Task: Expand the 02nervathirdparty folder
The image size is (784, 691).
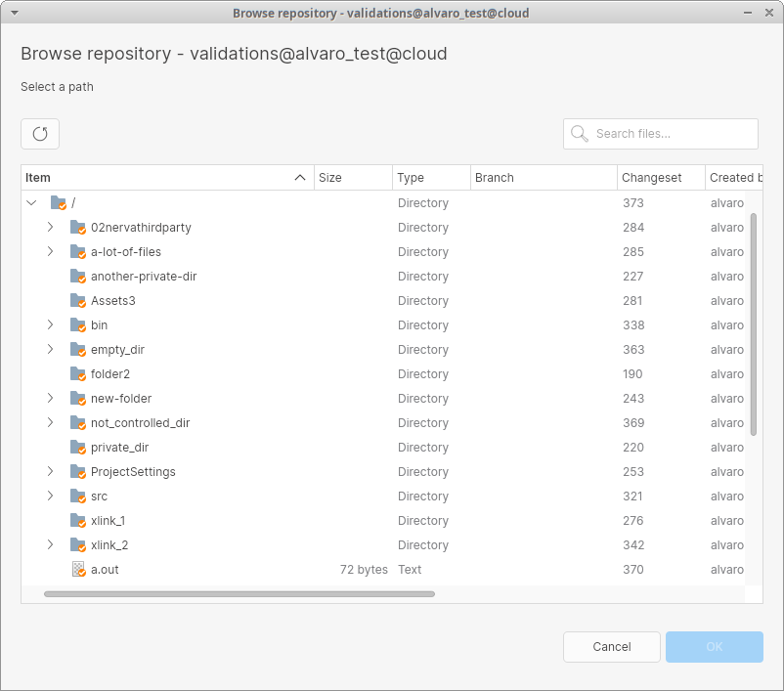Action: [50, 227]
